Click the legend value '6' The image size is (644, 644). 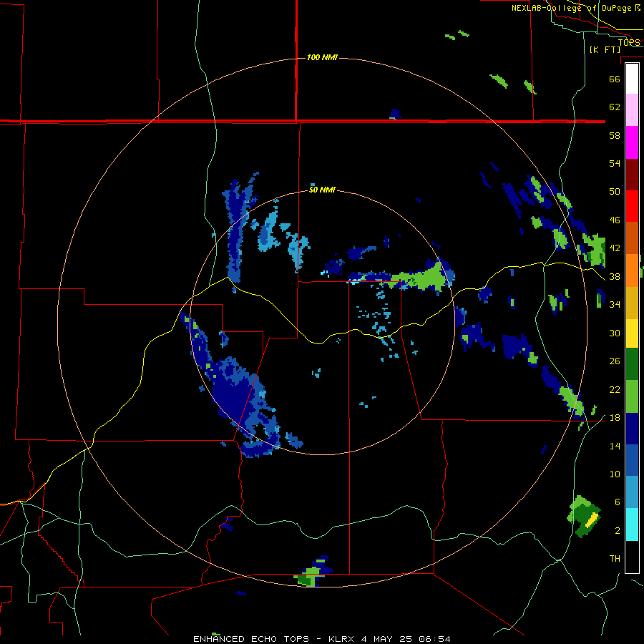[x=618, y=502]
